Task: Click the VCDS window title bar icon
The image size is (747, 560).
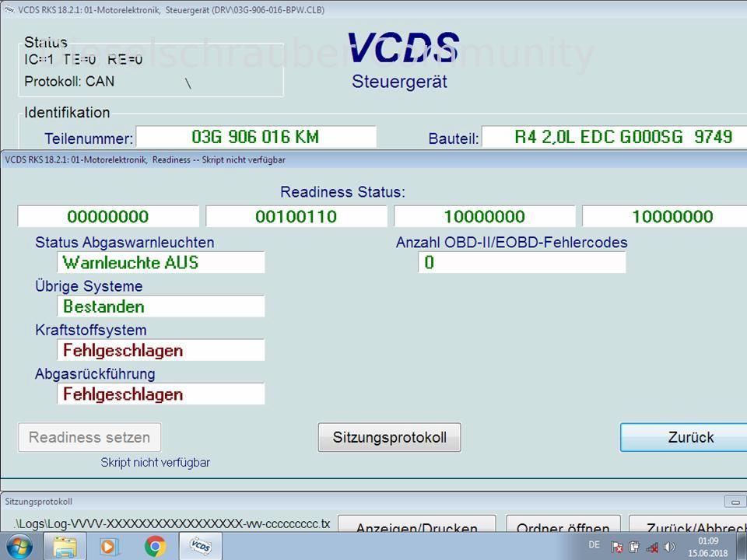Action: tap(9, 10)
